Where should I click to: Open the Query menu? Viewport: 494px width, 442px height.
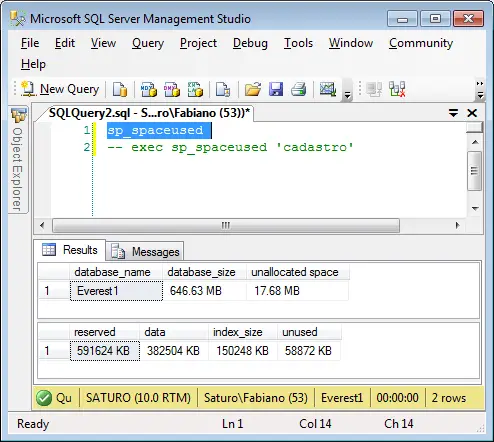148,43
